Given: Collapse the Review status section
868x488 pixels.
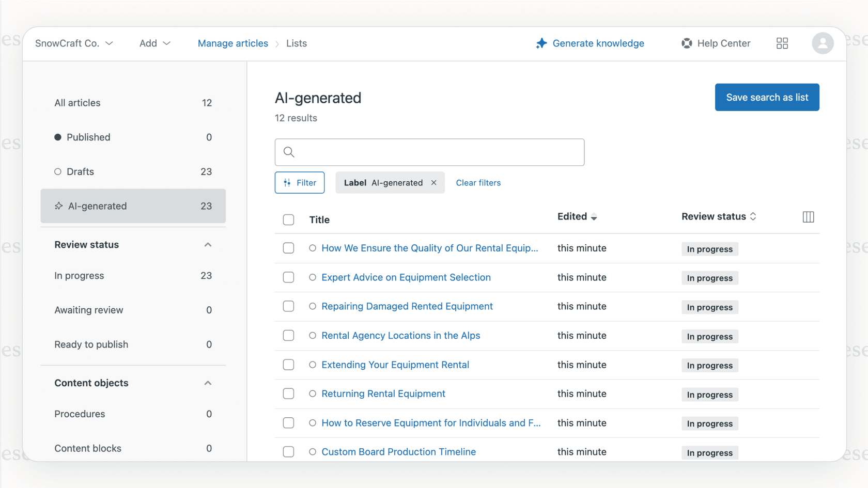Looking at the screenshot, I should click(208, 244).
